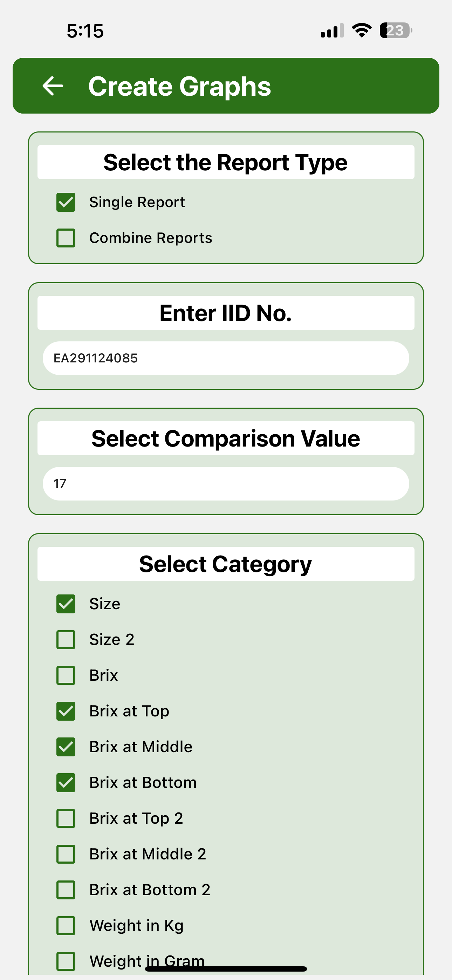Deselect the Brix at Top checkbox
Viewport: 452px width, 980px height.
66,711
